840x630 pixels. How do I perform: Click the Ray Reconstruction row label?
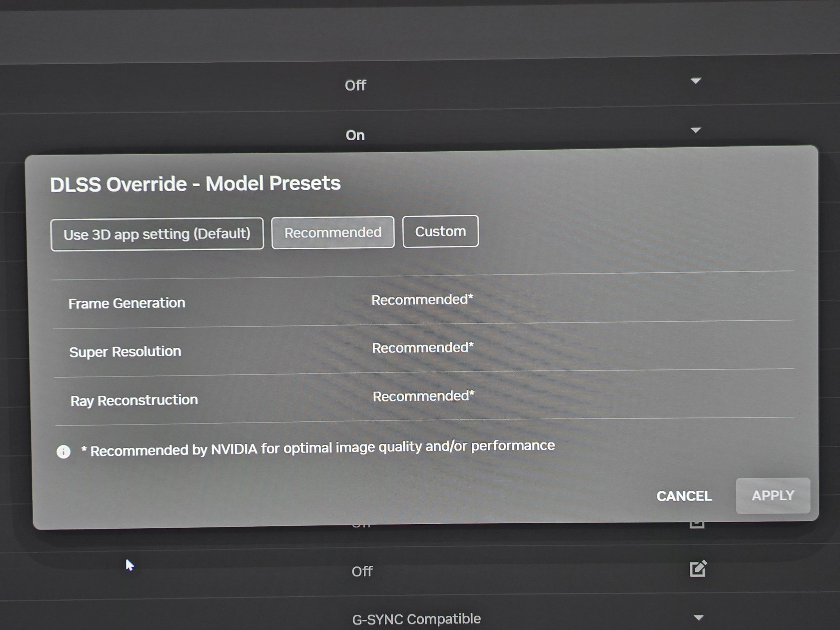134,400
